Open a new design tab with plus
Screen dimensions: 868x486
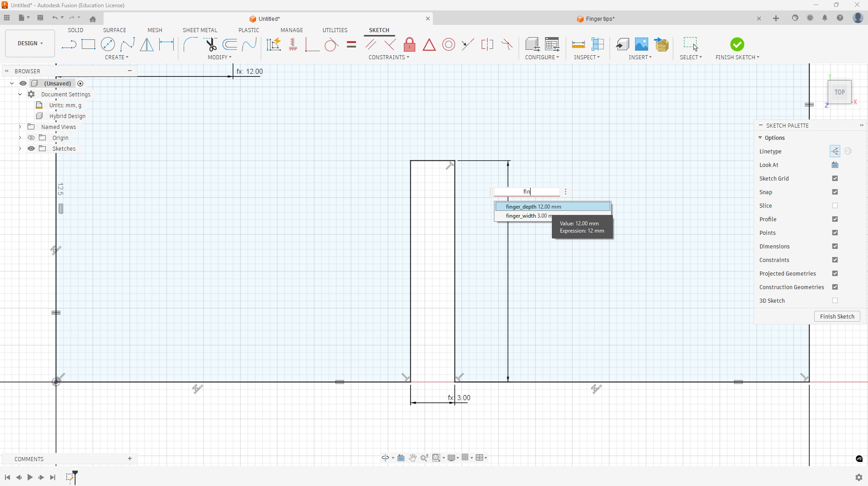776,19
